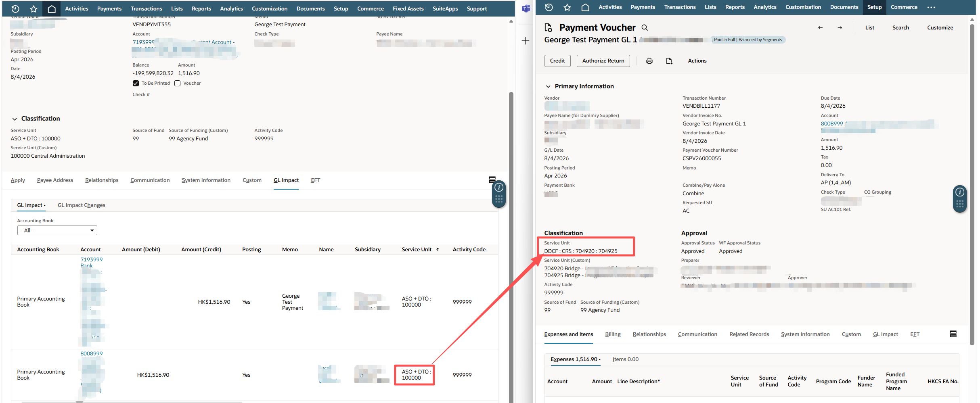
Task: Click the document icon beside Payment Voucher title
Action: (548, 27)
